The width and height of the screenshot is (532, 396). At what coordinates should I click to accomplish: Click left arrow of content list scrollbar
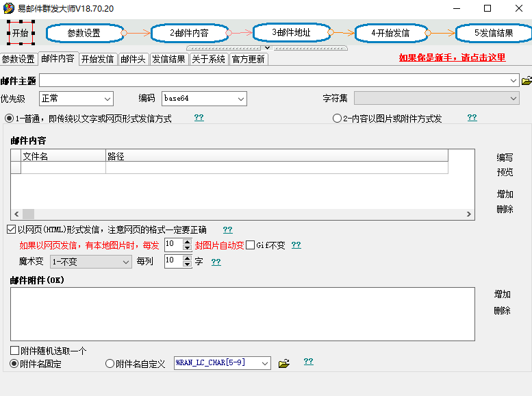(x=16, y=214)
